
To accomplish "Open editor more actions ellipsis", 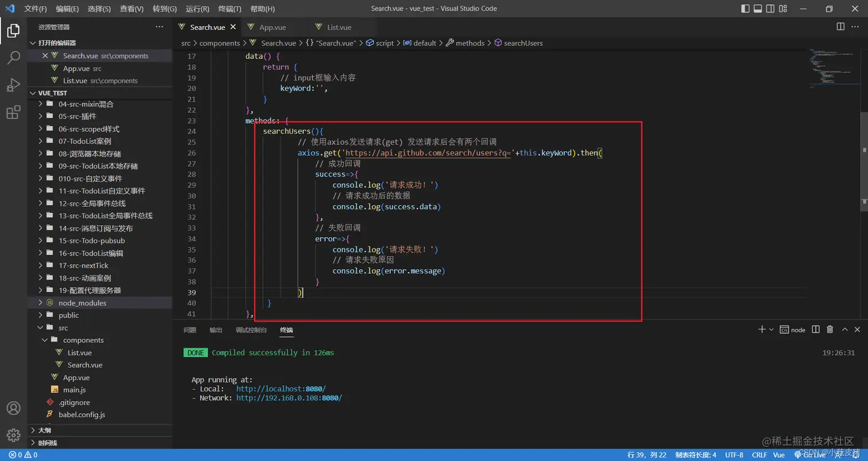I will click(857, 26).
